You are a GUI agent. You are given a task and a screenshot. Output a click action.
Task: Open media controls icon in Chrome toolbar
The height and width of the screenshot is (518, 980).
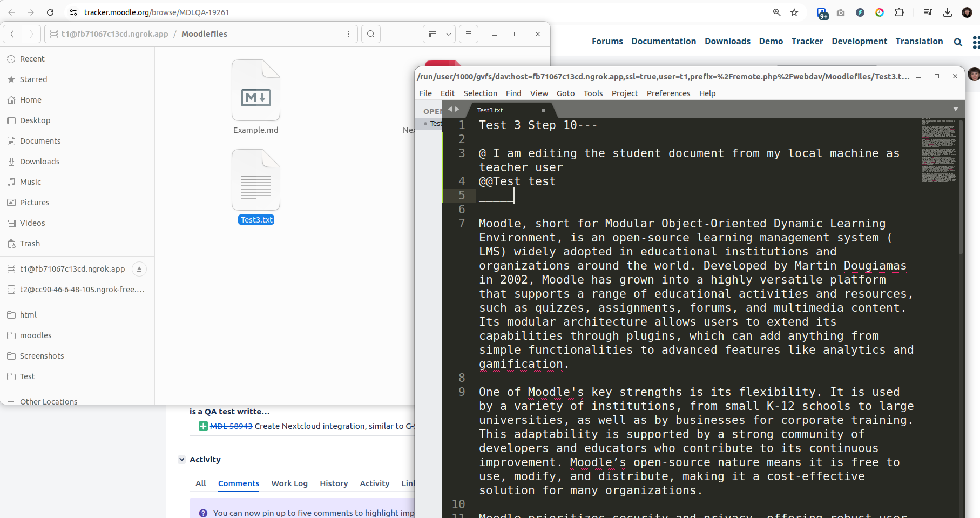pos(928,12)
